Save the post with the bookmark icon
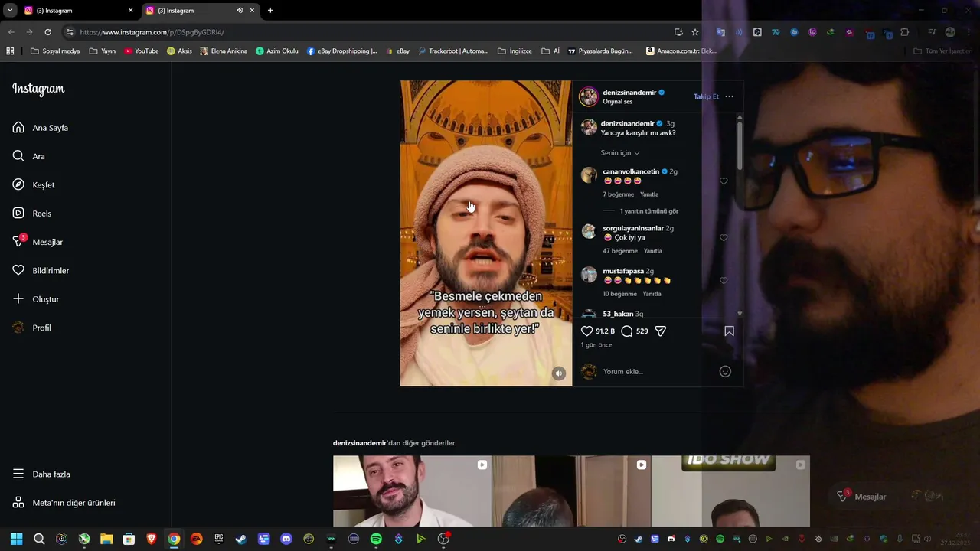 [729, 331]
